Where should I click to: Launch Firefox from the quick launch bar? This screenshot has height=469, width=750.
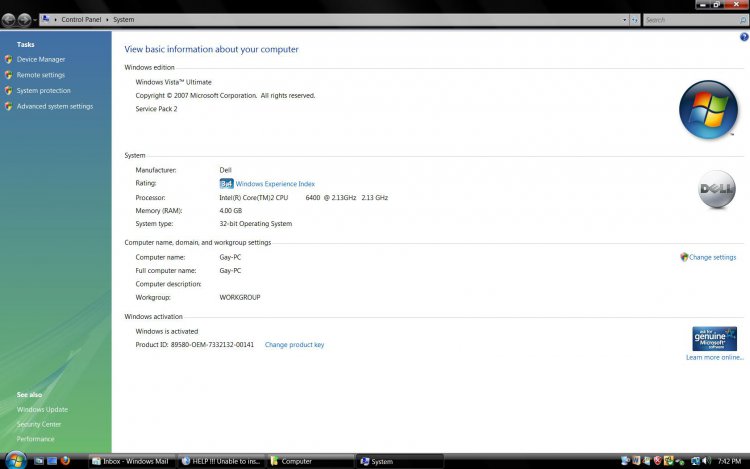coord(66,461)
